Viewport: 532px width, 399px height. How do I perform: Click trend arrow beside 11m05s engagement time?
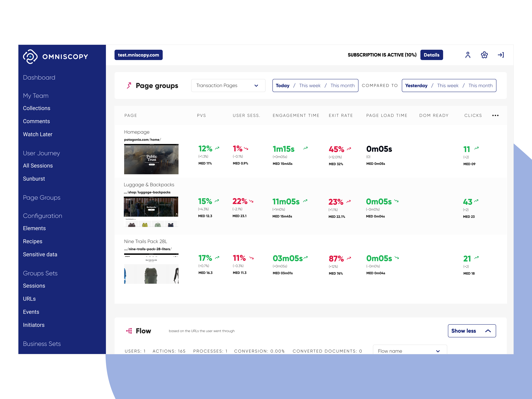tap(305, 201)
